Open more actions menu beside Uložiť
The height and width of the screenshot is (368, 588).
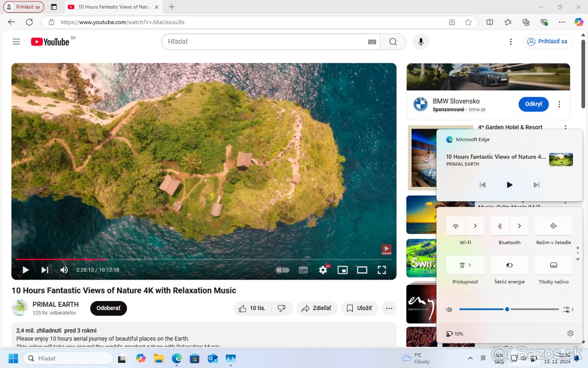point(389,308)
